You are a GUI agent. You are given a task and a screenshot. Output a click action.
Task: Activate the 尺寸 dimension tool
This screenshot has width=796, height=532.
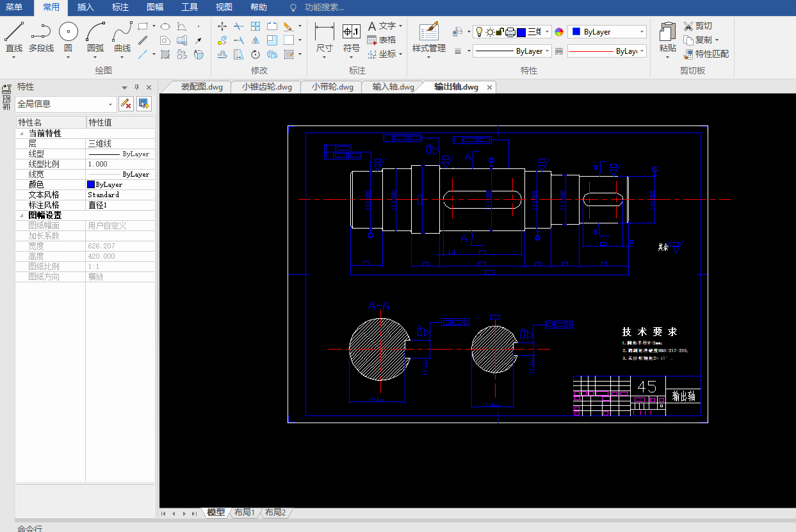point(325,37)
